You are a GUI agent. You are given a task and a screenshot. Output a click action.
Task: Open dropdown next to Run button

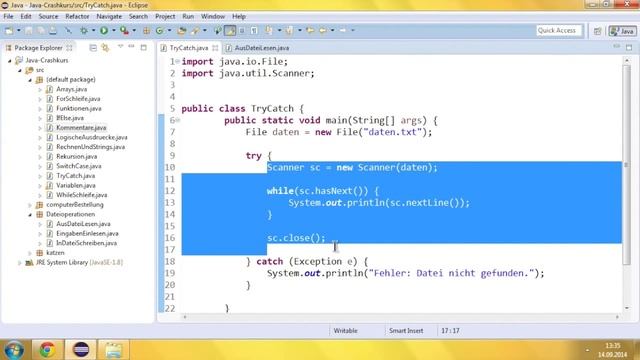[114, 31]
